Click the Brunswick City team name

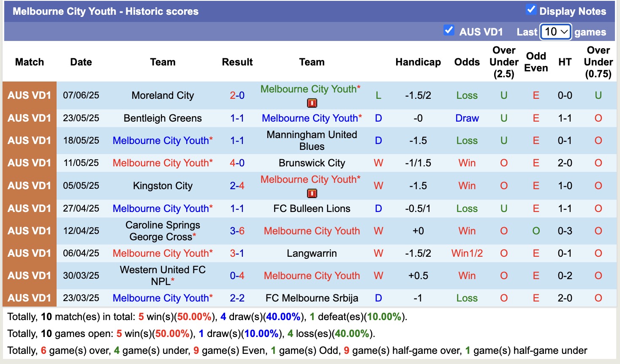point(312,163)
